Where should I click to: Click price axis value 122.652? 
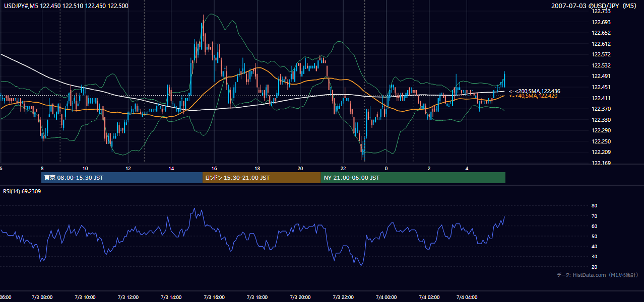(602, 33)
